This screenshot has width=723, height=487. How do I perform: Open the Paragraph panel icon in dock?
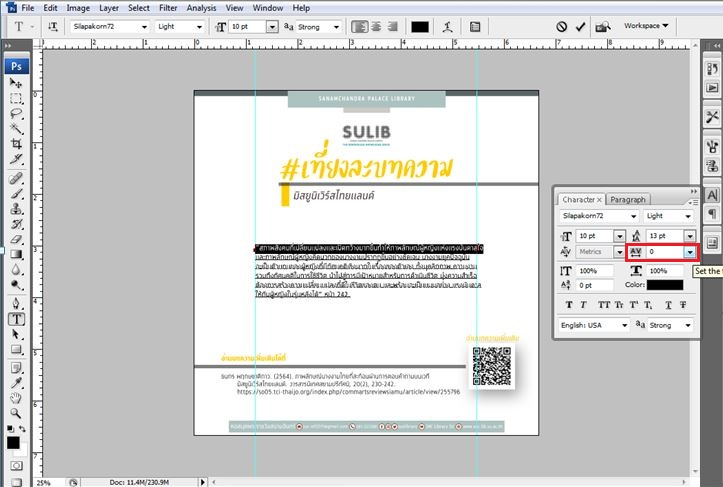[712, 214]
